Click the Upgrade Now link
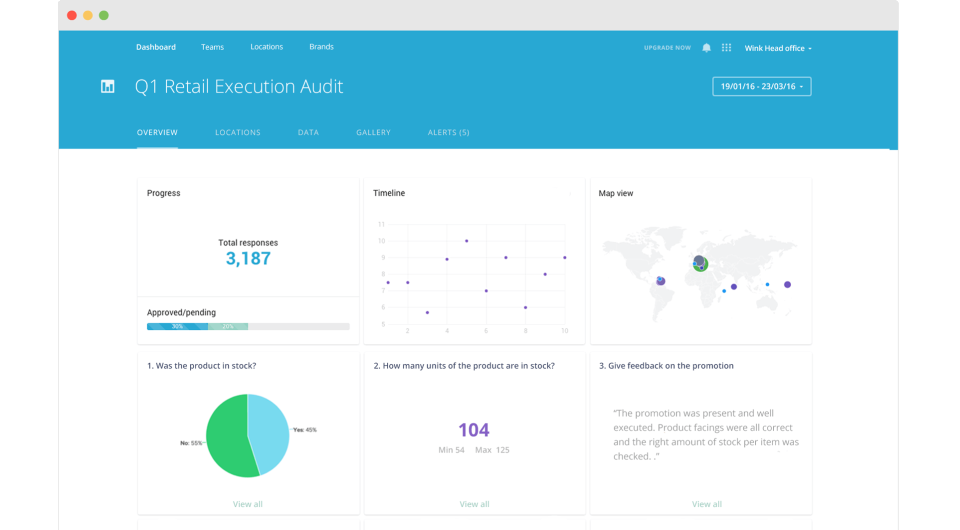The height and width of the screenshot is (530, 960). click(x=667, y=48)
